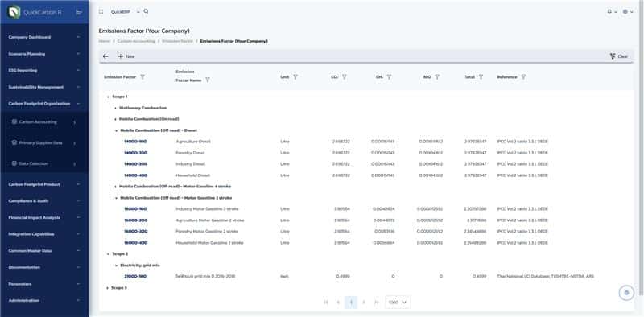
Task: Filter the Emission Factor Name column
Action: point(208,80)
